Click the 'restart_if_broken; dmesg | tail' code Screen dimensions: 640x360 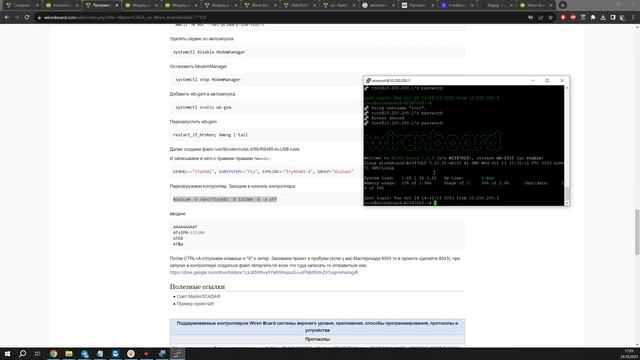point(210,135)
